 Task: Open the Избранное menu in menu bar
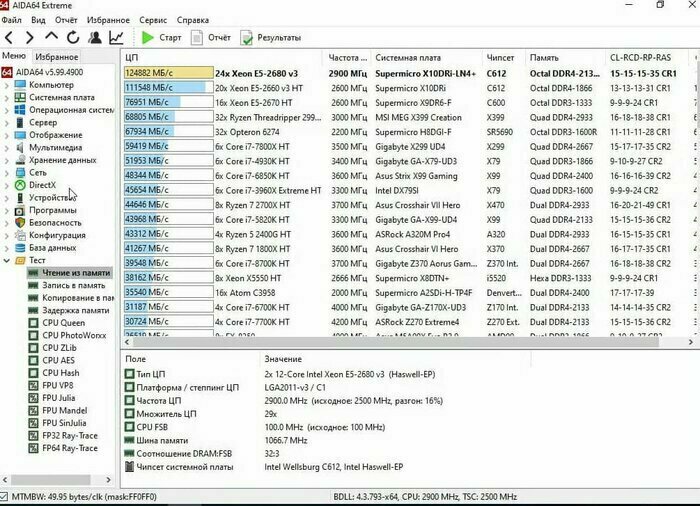pos(108,20)
